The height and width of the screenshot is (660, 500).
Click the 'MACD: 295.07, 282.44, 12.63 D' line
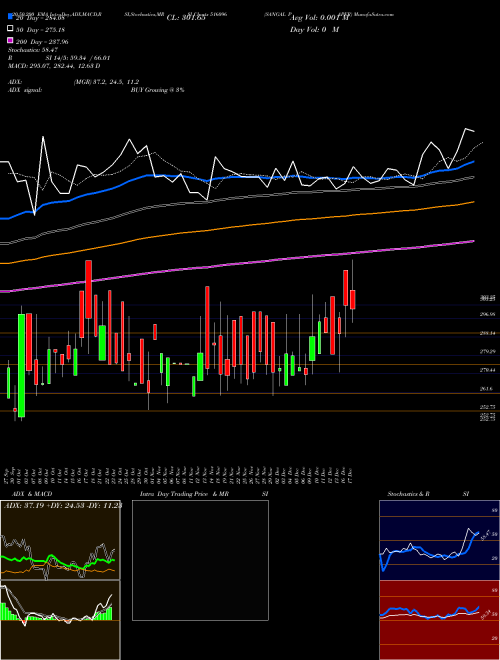(x=54, y=66)
